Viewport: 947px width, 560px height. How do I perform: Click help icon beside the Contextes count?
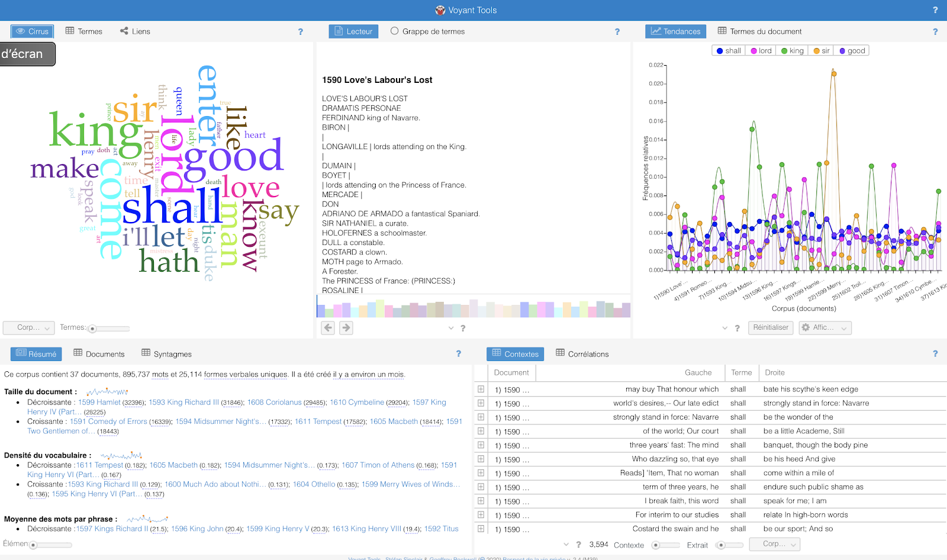578,545
